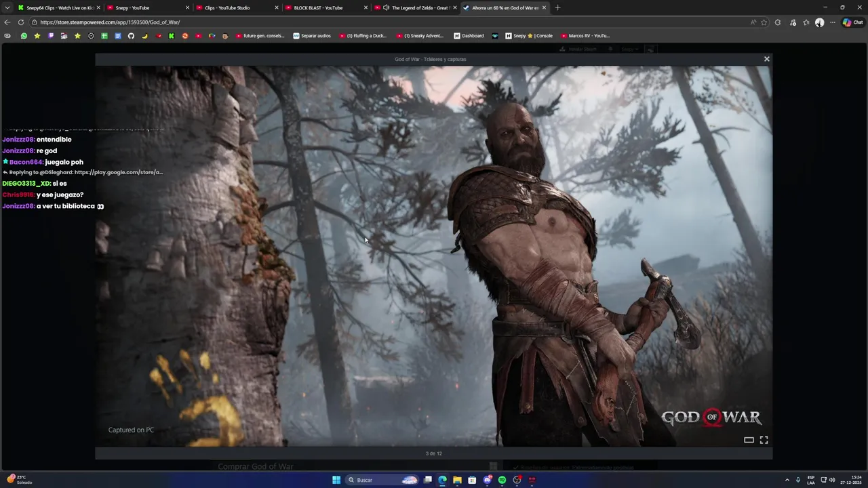The height and width of the screenshot is (488, 868).
Task: Open the tab actions menu chevron
Action: tap(7, 7)
